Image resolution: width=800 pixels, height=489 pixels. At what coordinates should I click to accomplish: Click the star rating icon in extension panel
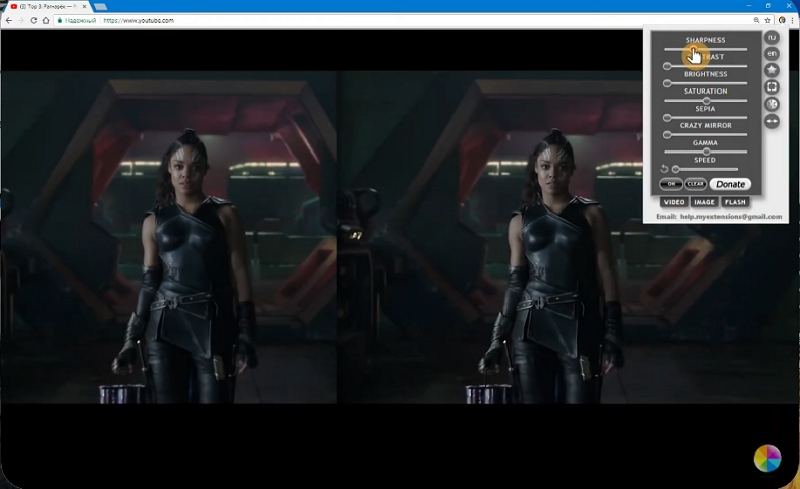point(772,70)
